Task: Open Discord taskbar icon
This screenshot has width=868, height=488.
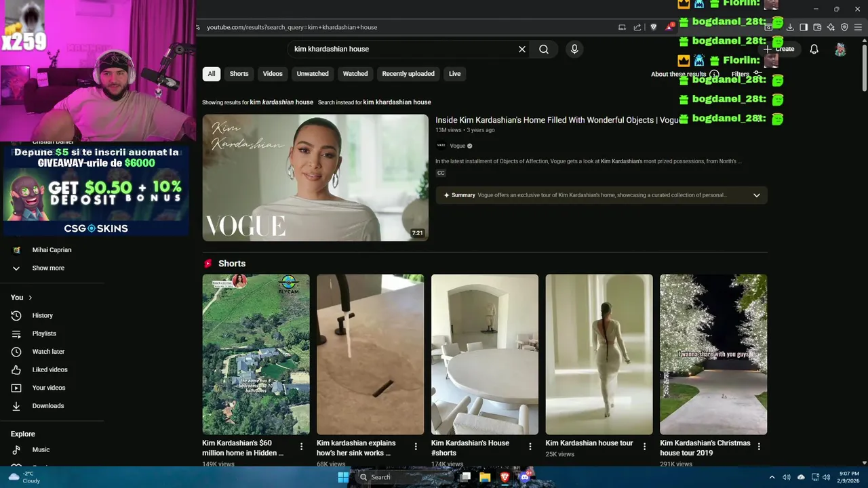Action: (524, 477)
